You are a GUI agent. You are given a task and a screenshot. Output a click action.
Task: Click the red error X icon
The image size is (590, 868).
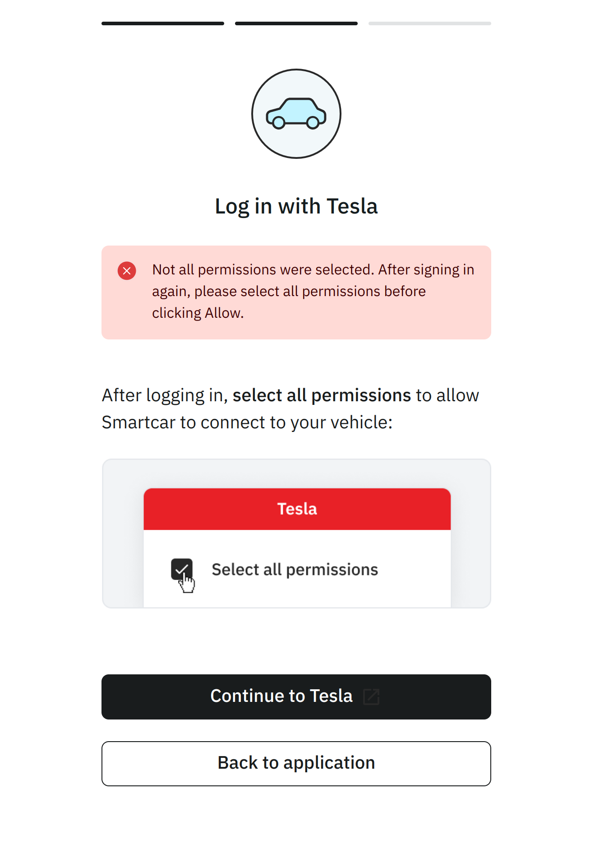[127, 271]
